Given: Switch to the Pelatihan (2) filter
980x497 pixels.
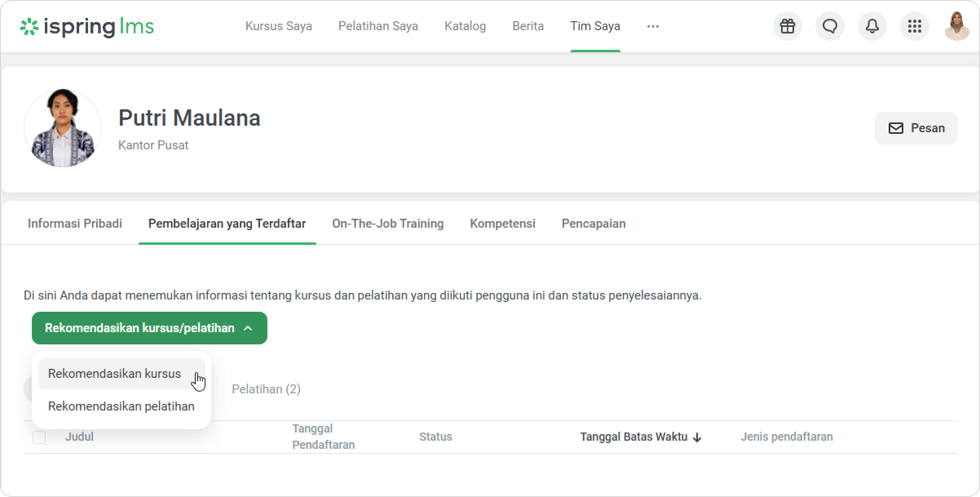Looking at the screenshot, I should coord(266,389).
